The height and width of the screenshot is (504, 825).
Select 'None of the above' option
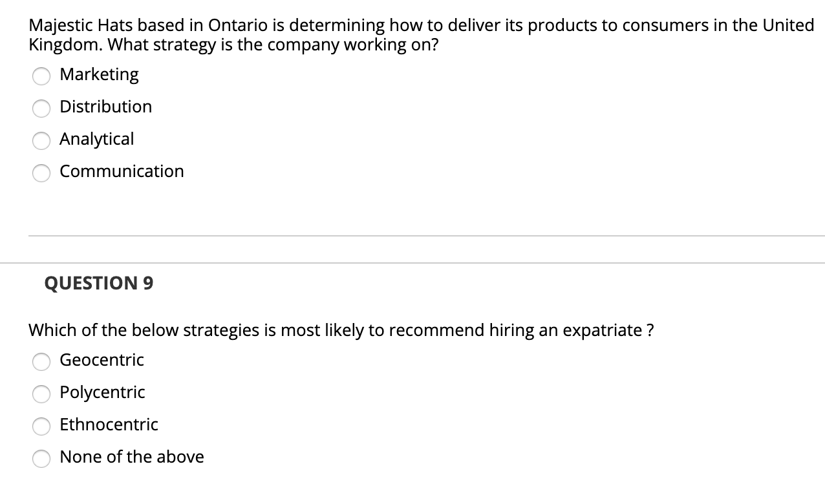click(41, 459)
